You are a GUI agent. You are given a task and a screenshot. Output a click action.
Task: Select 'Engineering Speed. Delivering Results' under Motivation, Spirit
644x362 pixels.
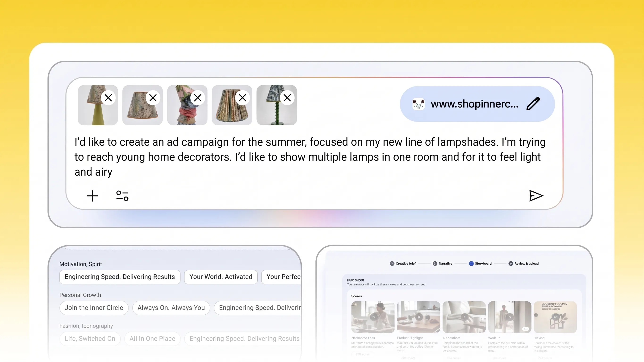tap(120, 277)
